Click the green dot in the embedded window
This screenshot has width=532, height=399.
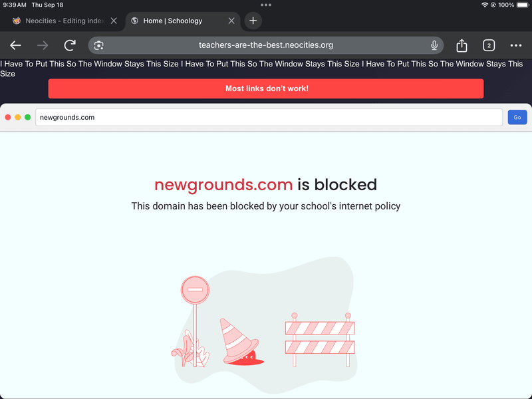pos(27,117)
